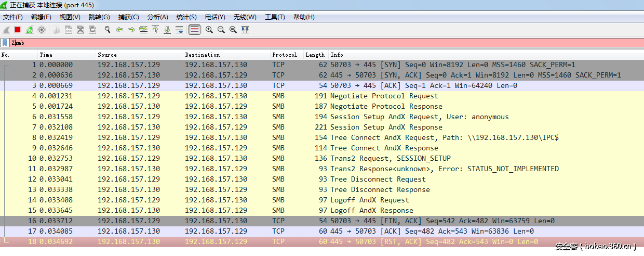Open the 捕获(C) menu
644x256 pixels.
click(x=128, y=17)
